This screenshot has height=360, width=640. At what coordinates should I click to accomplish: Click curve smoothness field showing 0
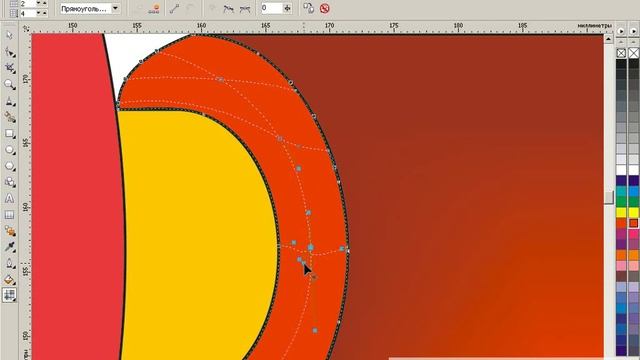click(271, 8)
